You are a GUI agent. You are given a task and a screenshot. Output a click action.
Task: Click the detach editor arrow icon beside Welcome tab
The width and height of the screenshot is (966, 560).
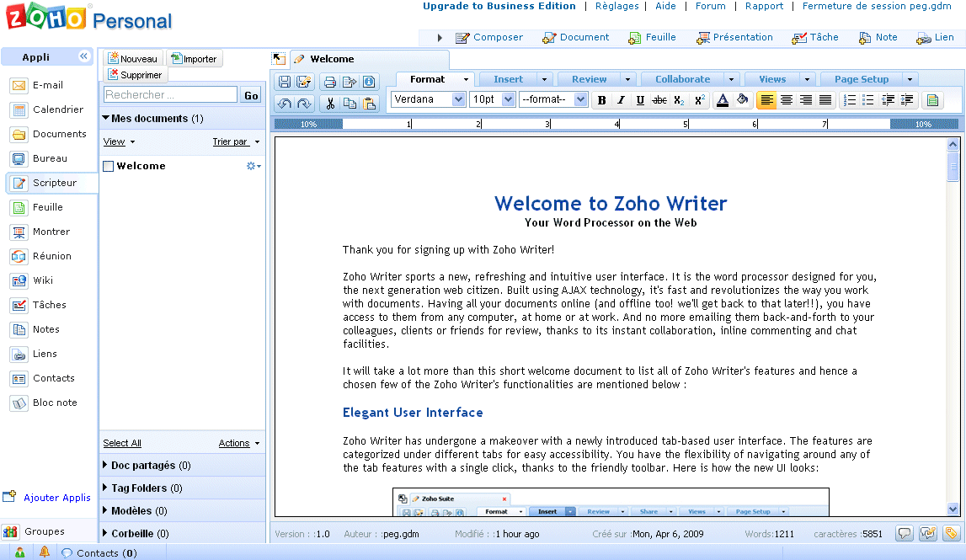[279, 59]
